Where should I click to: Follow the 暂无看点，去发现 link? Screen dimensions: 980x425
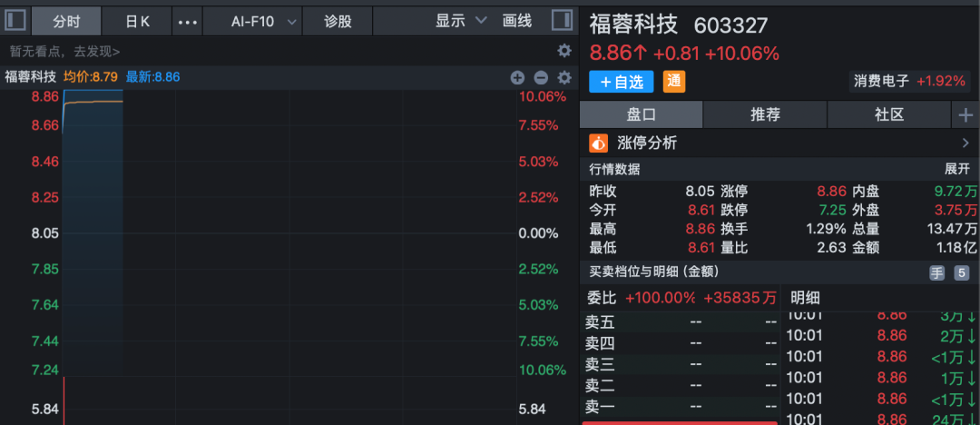click(x=65, y=52)
